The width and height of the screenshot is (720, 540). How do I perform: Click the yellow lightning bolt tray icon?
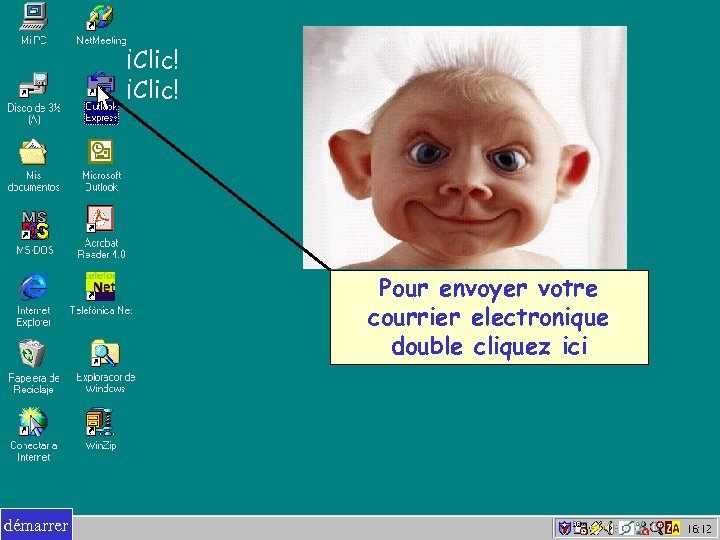[596, 528]
